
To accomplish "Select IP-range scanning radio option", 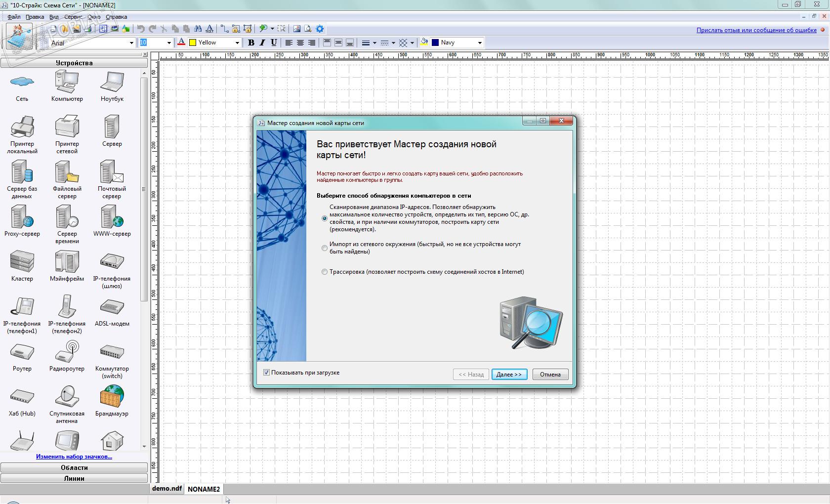I will (325, 218).
